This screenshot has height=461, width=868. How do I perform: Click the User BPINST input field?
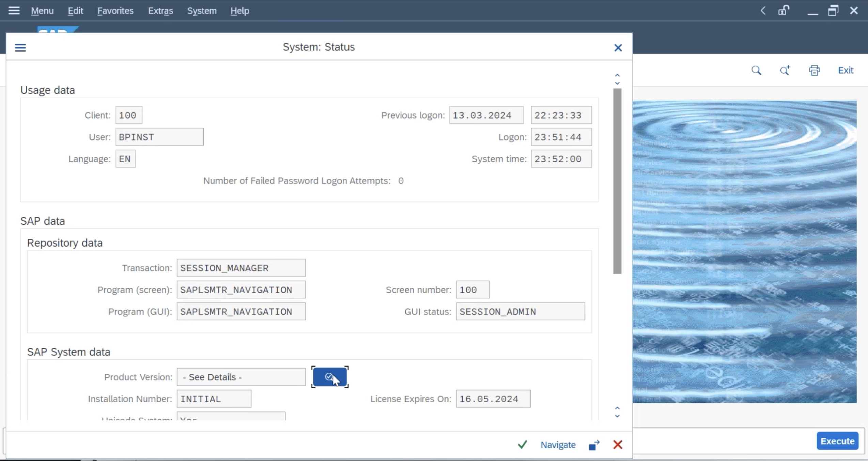[159, 137]
